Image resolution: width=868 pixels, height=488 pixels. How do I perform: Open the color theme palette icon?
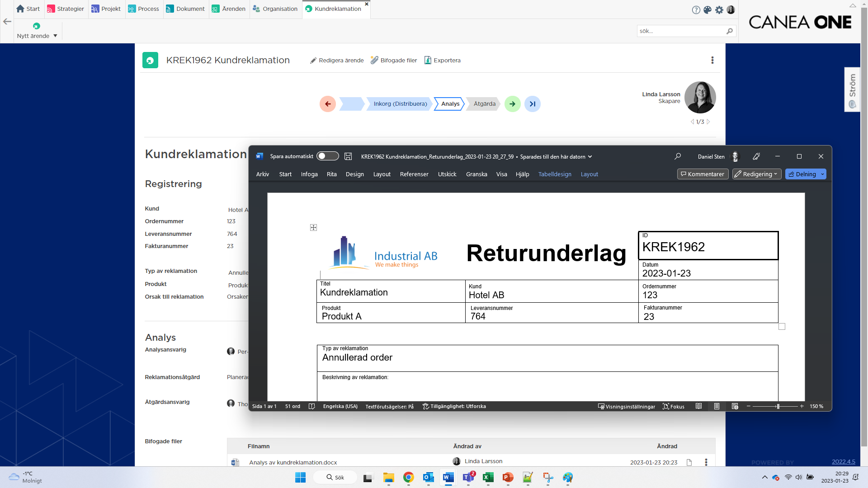pyautogui.click(x=708, y=9)
